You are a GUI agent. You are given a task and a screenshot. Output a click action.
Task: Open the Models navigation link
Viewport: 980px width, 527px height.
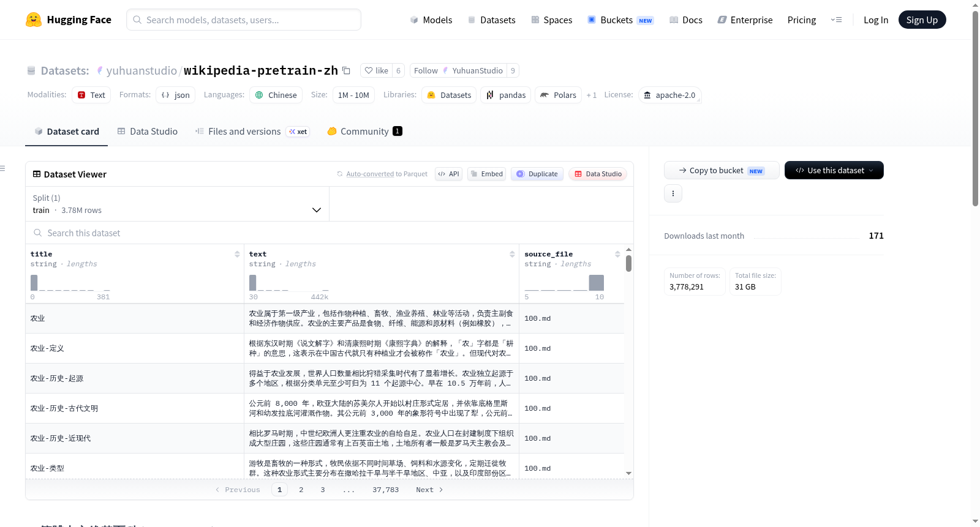[x=431, y=20]
